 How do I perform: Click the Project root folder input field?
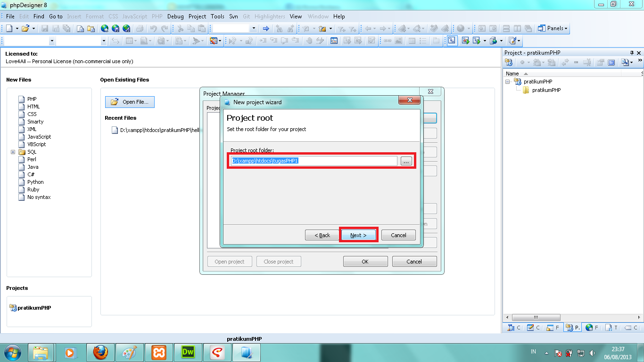tap(314, 161)
